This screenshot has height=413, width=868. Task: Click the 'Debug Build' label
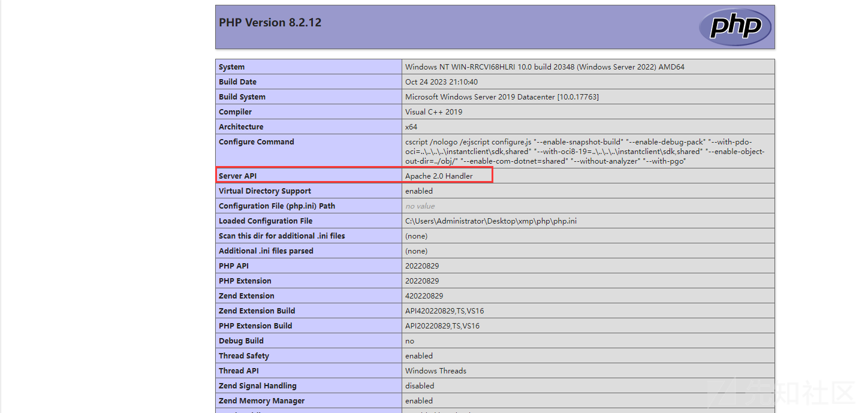click(x=241, y=341)
